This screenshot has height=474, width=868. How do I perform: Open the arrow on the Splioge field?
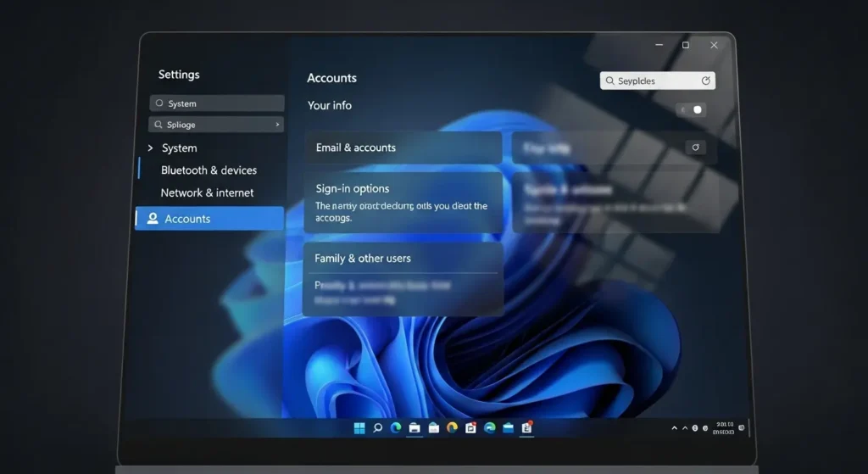pos(277,125)
